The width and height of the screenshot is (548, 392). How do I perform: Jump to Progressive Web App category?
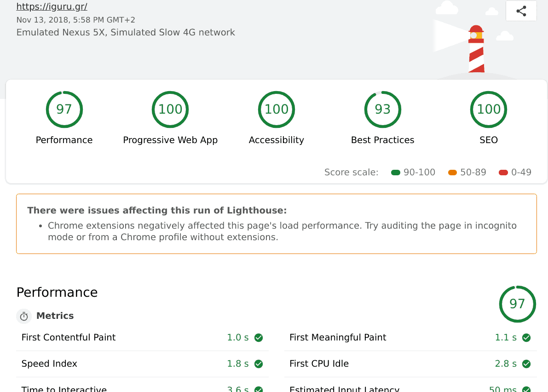tap(170, 110)
